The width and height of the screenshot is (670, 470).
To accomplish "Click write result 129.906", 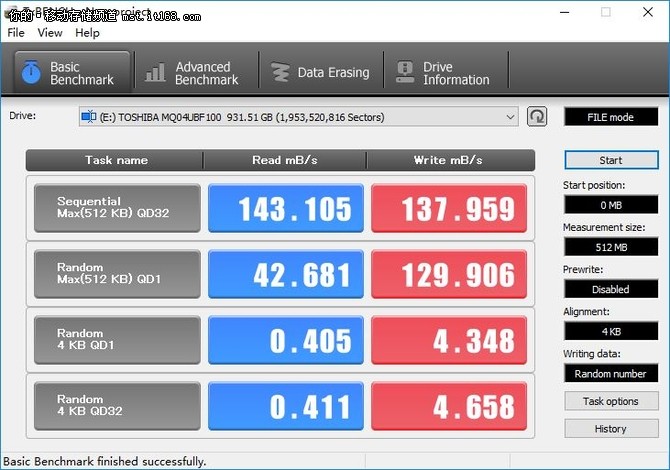I will tap(449, 274).
